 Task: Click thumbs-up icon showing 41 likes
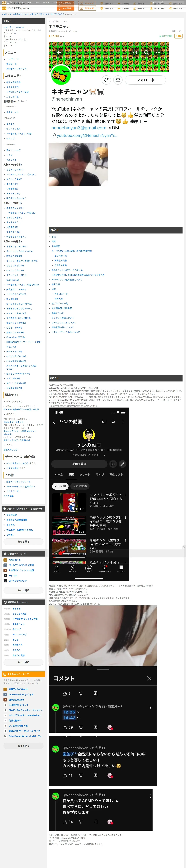coord(65,775)
